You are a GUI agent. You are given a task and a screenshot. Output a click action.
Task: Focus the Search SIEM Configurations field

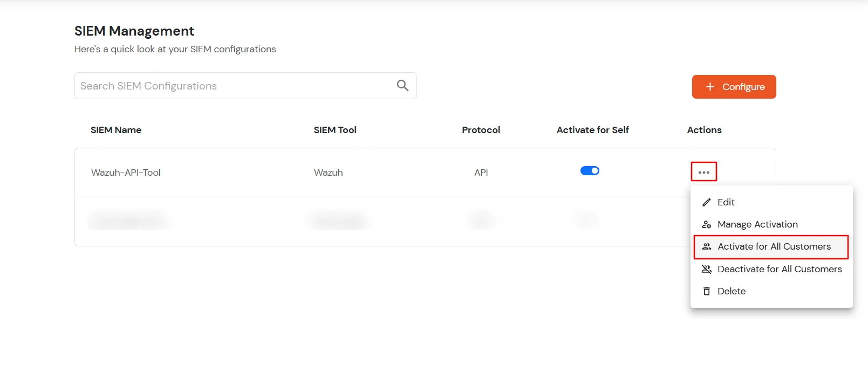point(245,86)
